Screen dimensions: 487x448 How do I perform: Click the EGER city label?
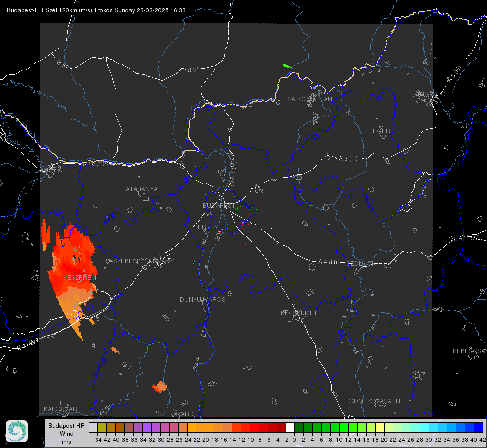[381, 131]
